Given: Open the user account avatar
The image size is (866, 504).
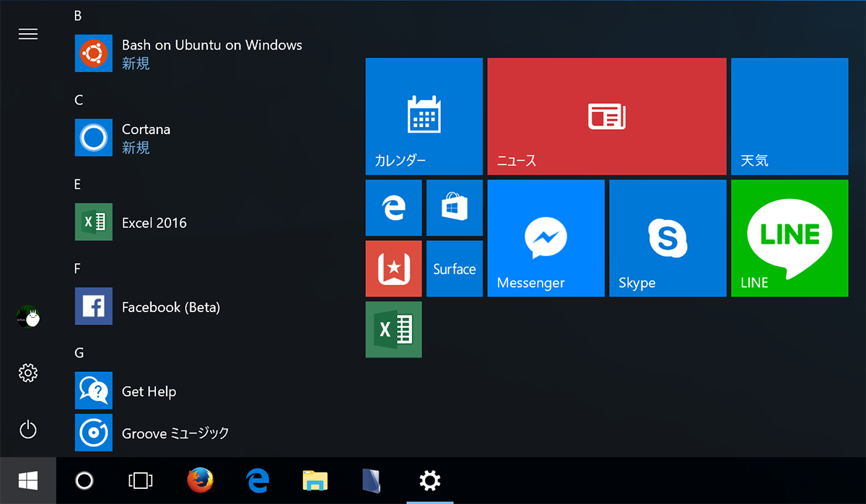Looking at the screenshot, I should (x=28, y=317).
